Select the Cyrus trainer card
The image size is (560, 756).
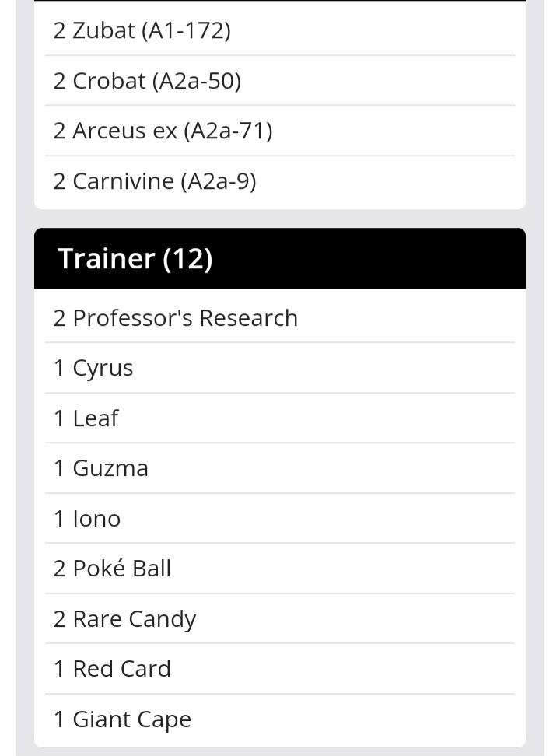click(103, 368)
